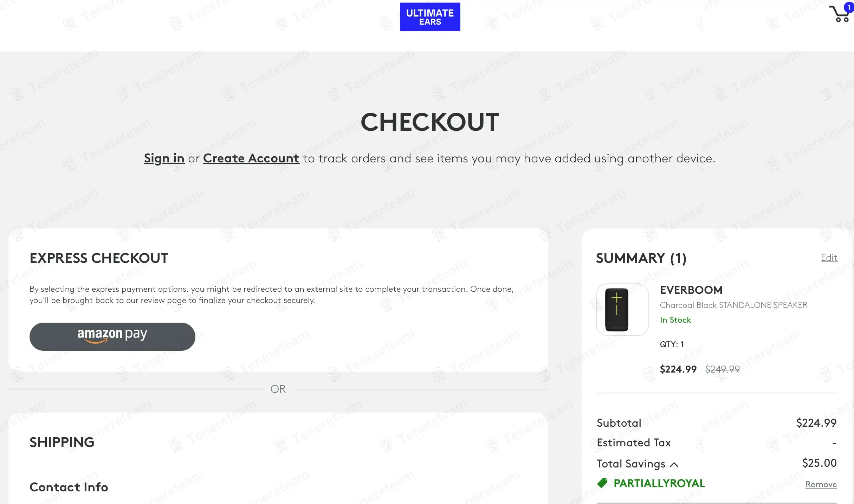Click the Express Checkout heading

tap(99, 258)
